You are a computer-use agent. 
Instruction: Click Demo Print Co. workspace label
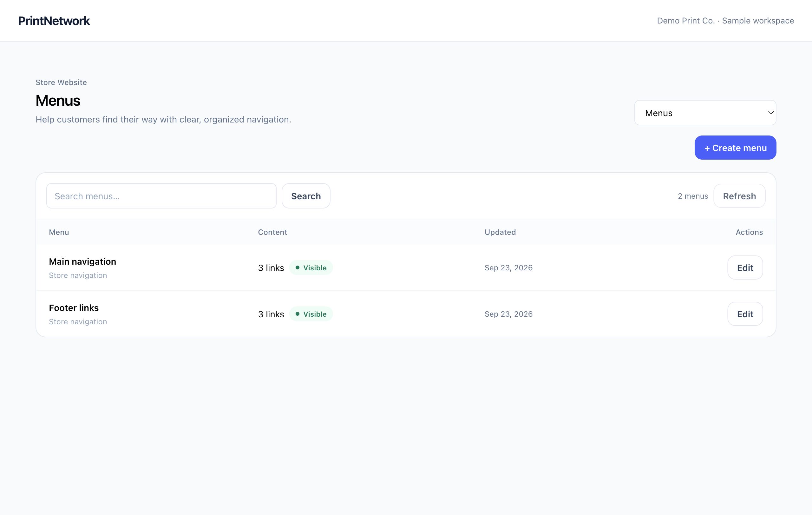point(725,21)
